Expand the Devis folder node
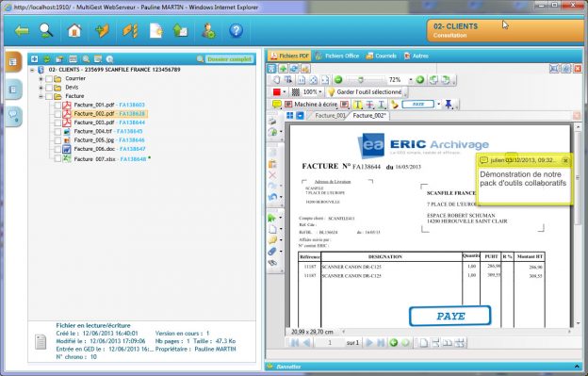The width and height of the screenshot is (588, 376). point(41,88)
